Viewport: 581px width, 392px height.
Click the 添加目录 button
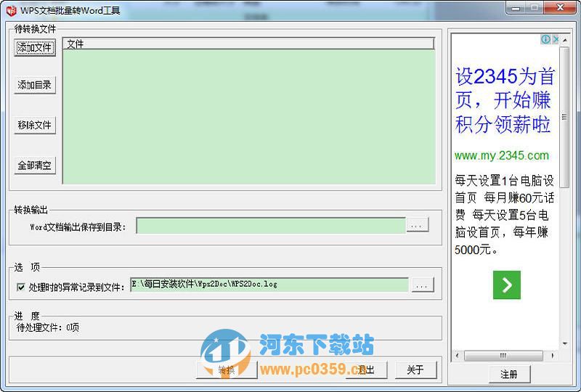tap(35, 85)
